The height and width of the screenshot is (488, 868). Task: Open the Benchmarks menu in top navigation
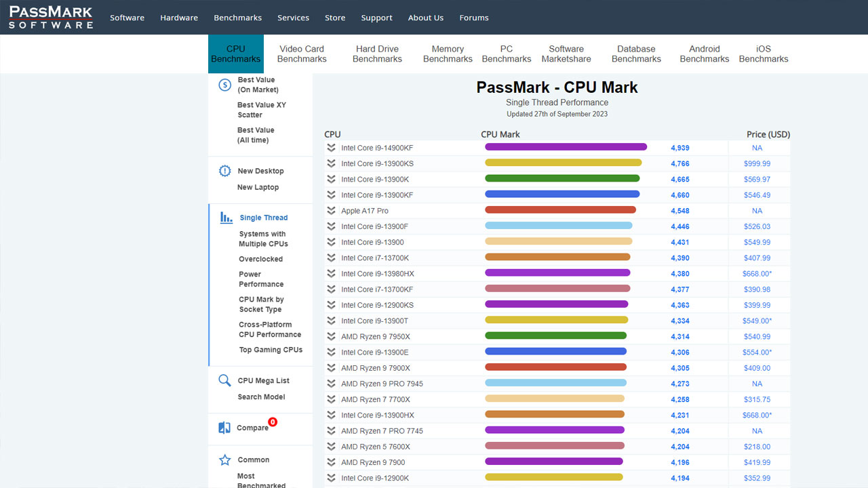point(237,18)
